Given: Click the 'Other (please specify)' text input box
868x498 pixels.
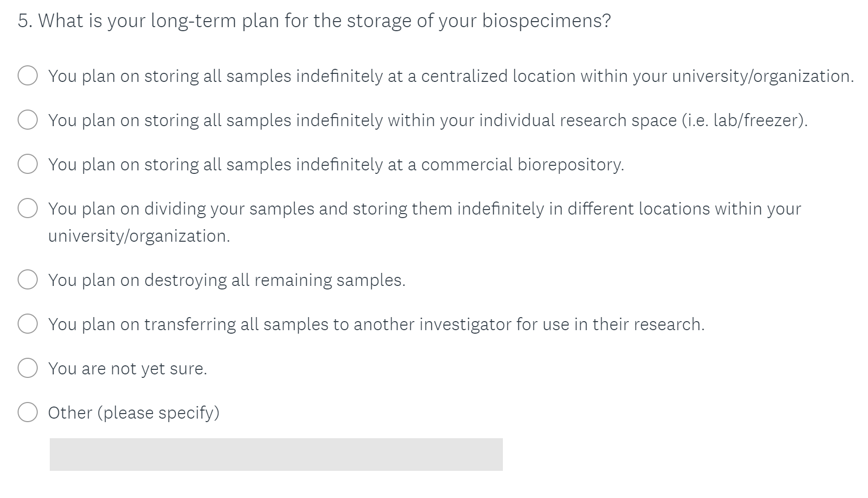Looking at the screenshot, I should (x=276, y=454).
